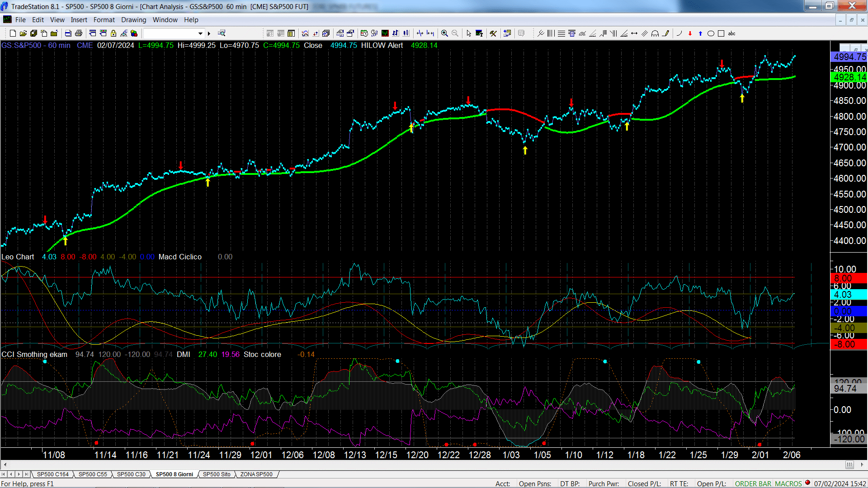
Task: Click the red recording dot indicator
Action: click(807, 483)
